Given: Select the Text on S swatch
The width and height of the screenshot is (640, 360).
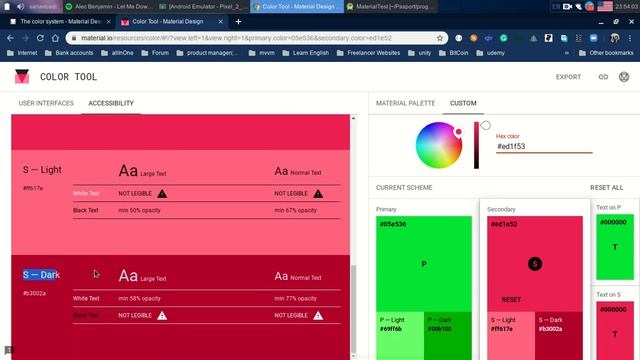Looking at the screenshot, I should [x=615, y=331].
